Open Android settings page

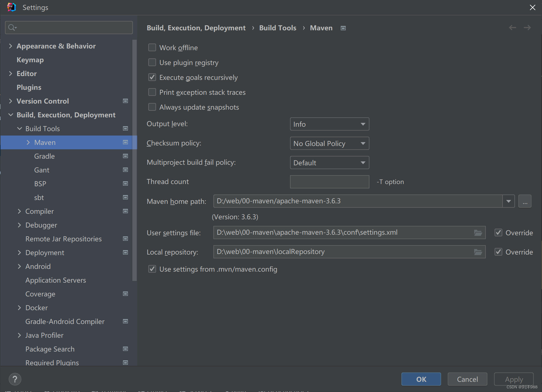[x=38, y=266]
